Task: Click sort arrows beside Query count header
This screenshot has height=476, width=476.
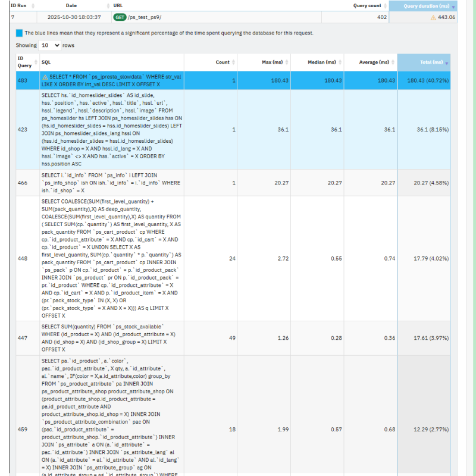Action: point(384,5)
